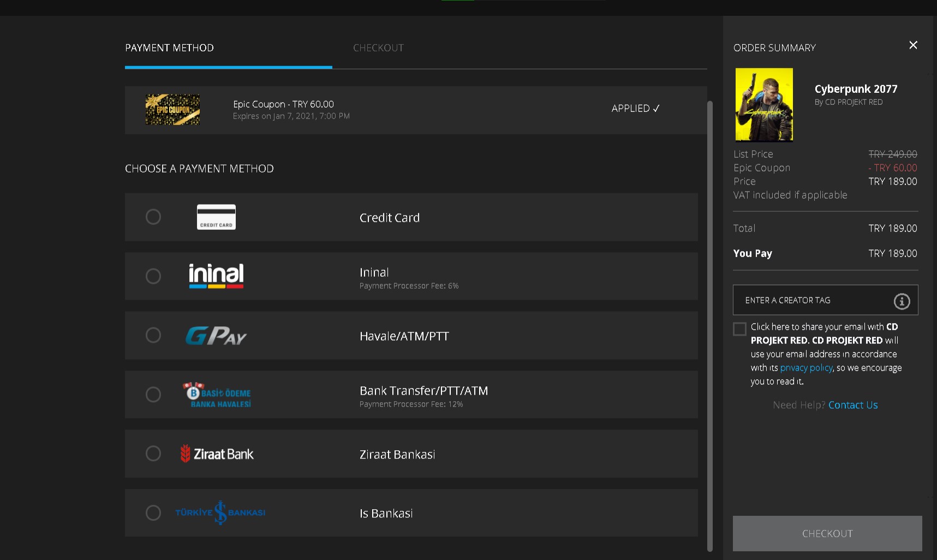Click the struck-through TRY 249.00 list price
Viewport: 937px width, 560px height.
(893, 154)
